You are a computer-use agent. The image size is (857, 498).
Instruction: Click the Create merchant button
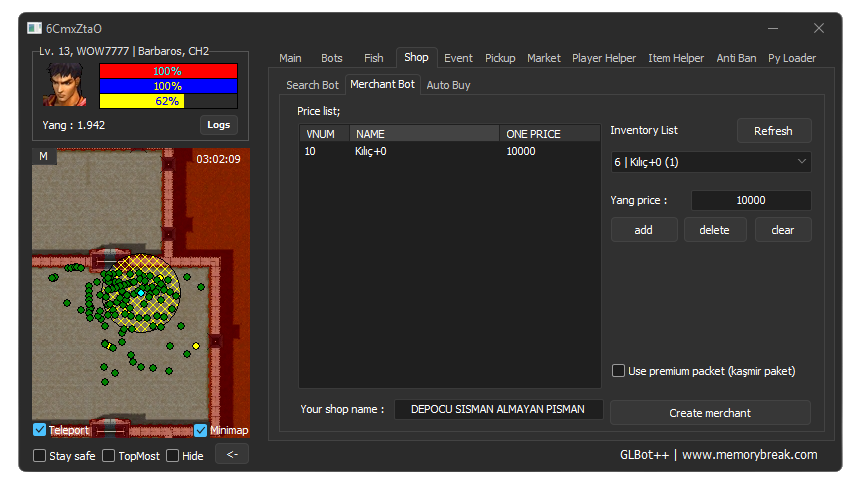coord(710,413)
